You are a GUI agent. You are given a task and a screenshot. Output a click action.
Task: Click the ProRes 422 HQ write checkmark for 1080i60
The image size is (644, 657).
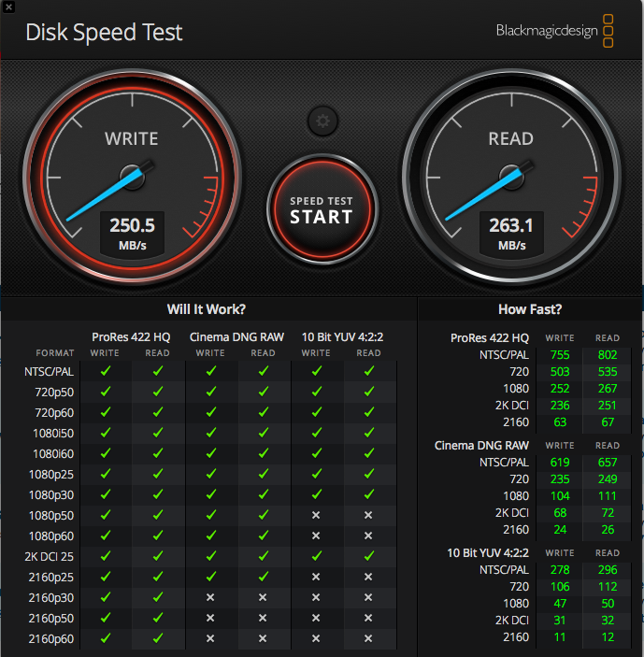click(x=106, y=453)
